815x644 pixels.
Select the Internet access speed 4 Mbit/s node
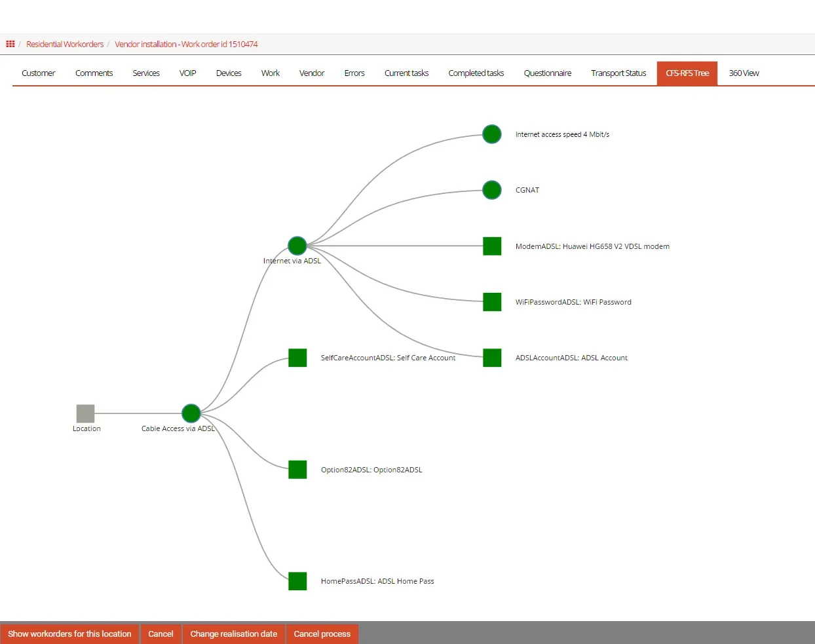pos(492,134)
